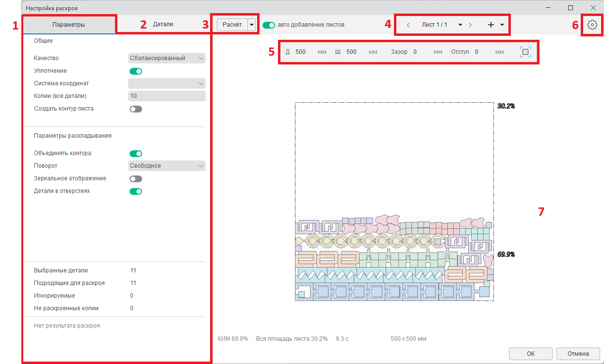This screenshot has height=364, width=604.
Task: Expand the dropdown arrow beside the plus icon
Action: pyautogui.click(x=502, y=25)
